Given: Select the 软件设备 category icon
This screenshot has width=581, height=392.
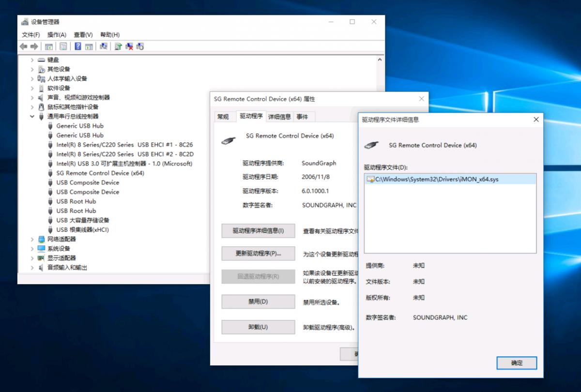Looking at the screenshot, I should point(41,88).
